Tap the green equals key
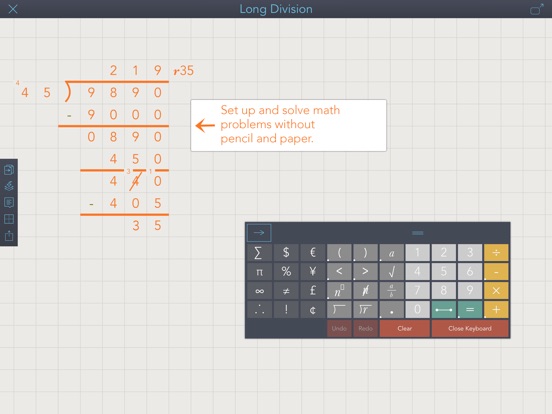Screen dimensions: 552x414 pos(470,310)
